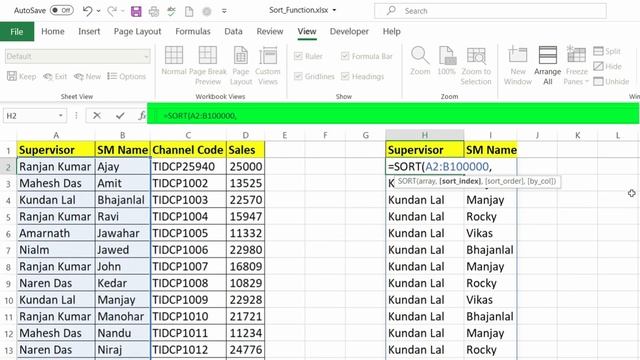This screenshot has height=360, width=640.
Task: Click the Quick Print icon
Action: pos(154,11)
